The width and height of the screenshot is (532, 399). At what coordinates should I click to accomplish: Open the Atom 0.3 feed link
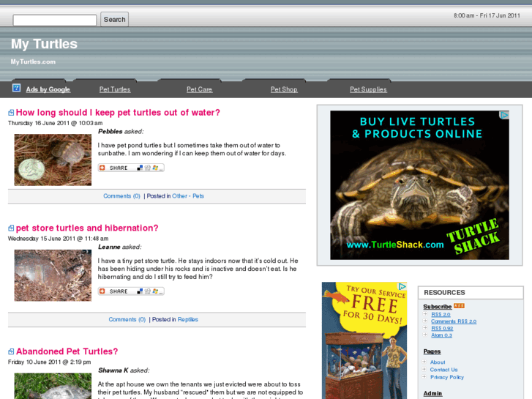(x=441, y=335)
